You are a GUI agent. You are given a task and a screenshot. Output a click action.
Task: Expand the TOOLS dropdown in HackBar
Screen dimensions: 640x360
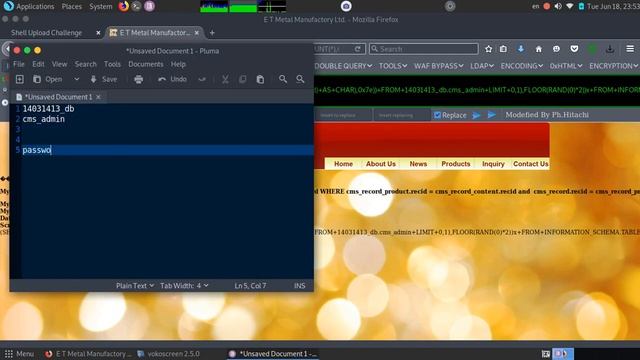[x=393, y=66]
